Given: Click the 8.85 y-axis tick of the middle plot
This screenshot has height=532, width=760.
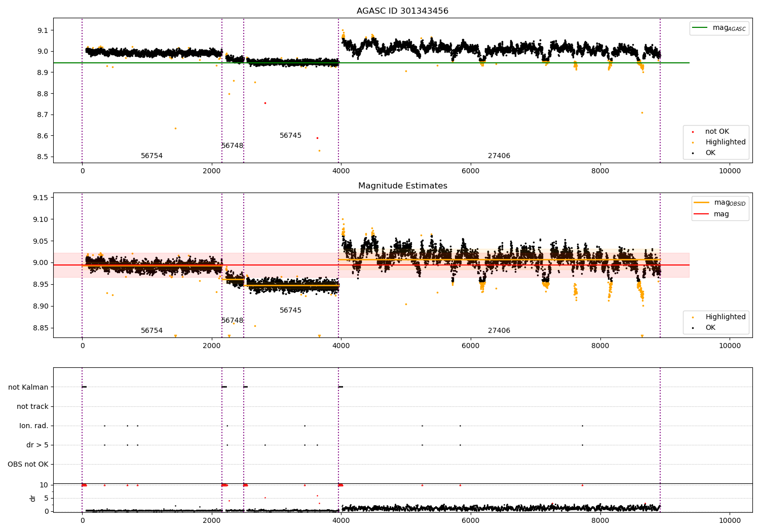Looking at the screenshot, I should (41, 328).
